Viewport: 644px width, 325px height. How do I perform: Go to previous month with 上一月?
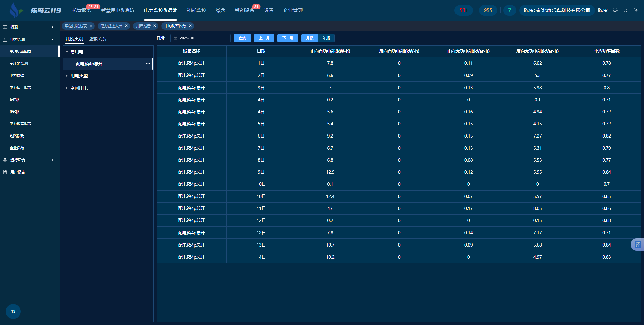click(x=264, y=38)
